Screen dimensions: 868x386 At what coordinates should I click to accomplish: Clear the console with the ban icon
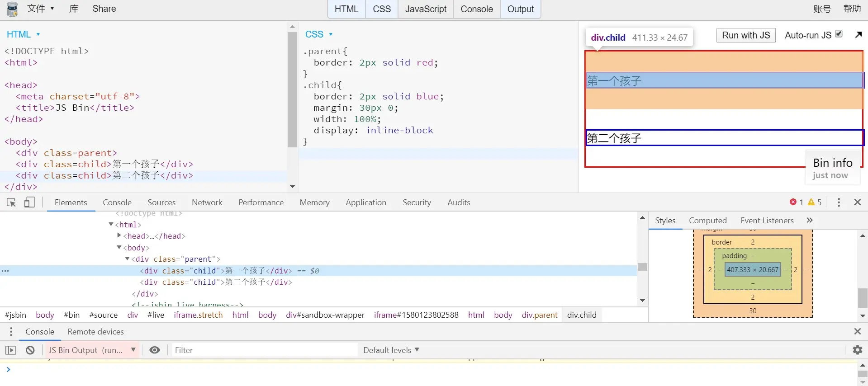(30, 350)
